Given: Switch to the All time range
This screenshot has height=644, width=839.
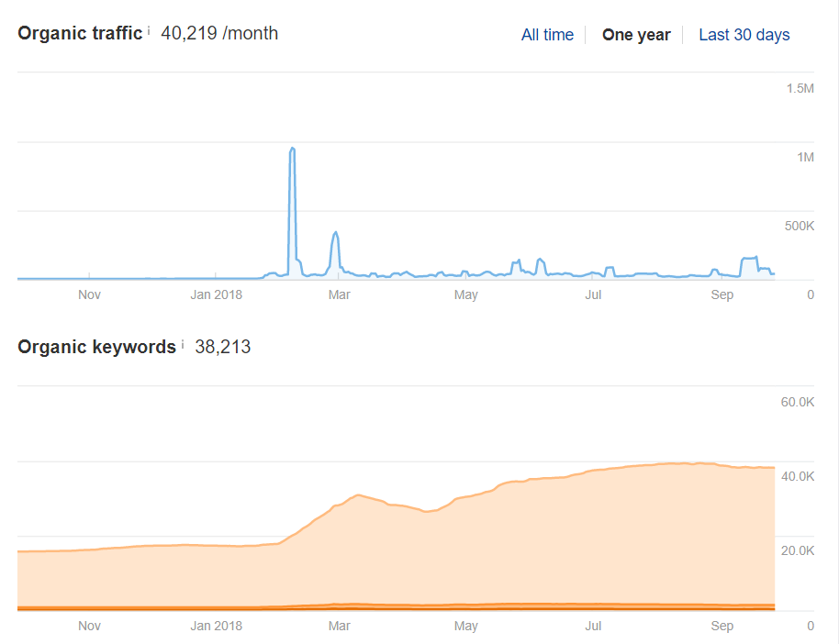Looking at the screenshot, I should (547, 35).
